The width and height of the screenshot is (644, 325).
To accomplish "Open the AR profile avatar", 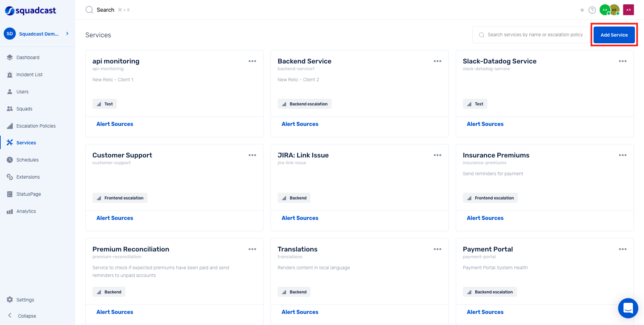I will point(629,10).
